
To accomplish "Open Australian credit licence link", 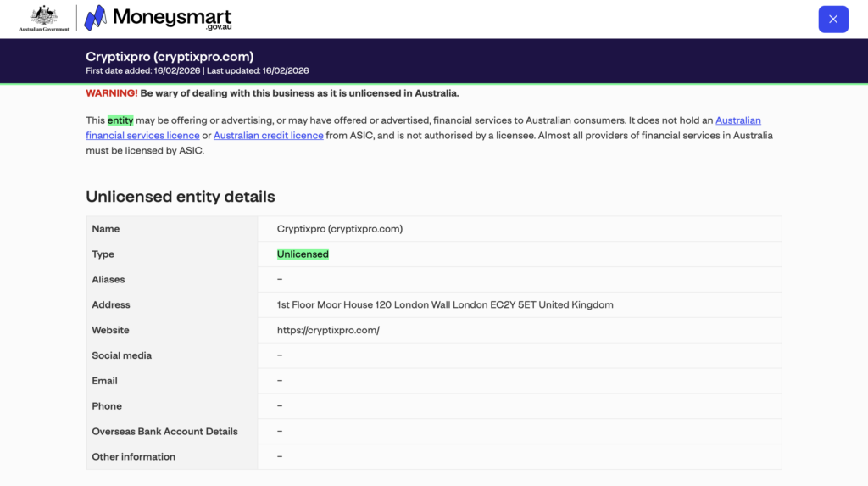I will click(x=269, y=135).
